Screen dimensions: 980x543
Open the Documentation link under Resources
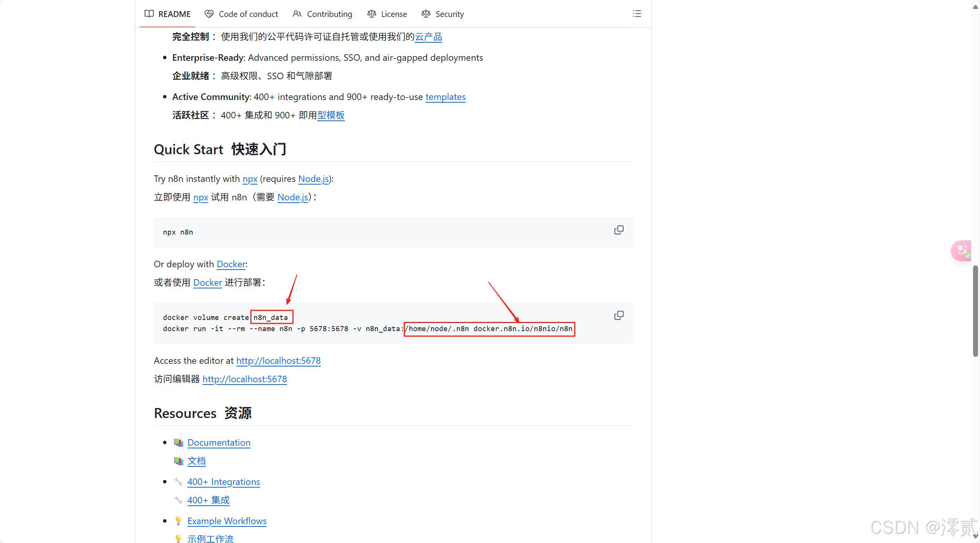click(218, 443)
